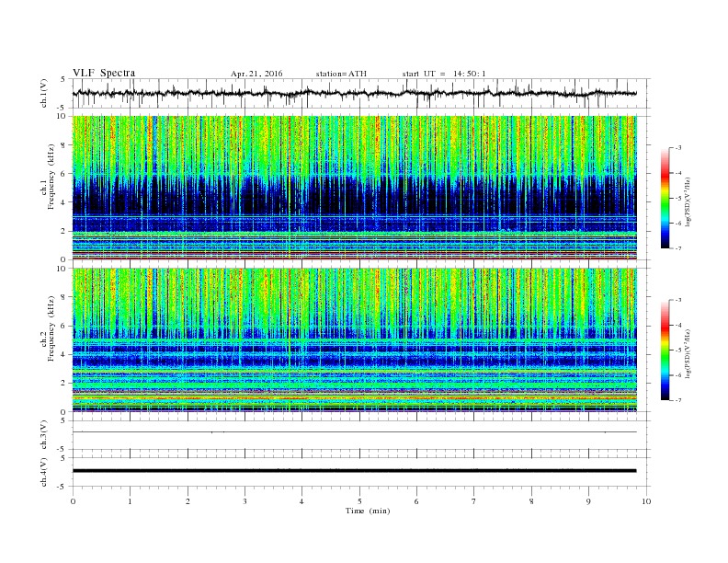
Task: Click the ch.1 spectrogram panel
Action: click(354, 188)
